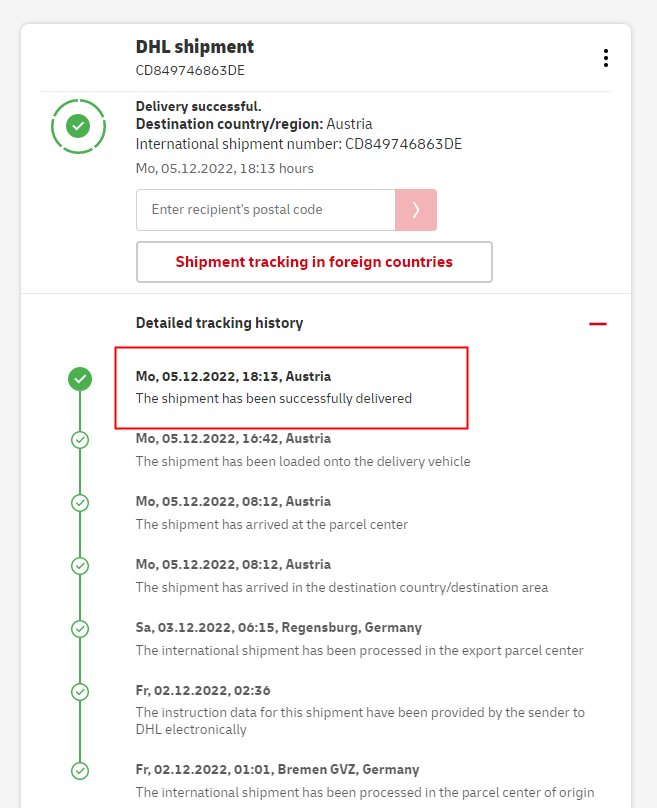Focus the recipient's postal code field
The width and height of the screenshot is (657, 808).
266,210
